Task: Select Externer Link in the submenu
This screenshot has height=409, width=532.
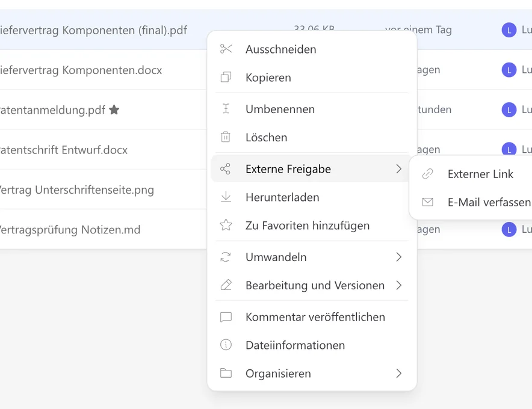Action: tap(472, 174)
